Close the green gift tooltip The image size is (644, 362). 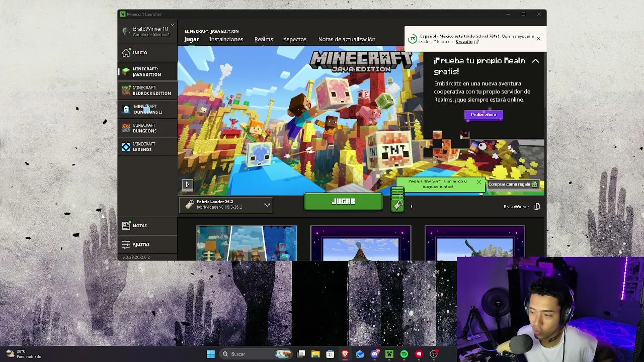(479, 182)
